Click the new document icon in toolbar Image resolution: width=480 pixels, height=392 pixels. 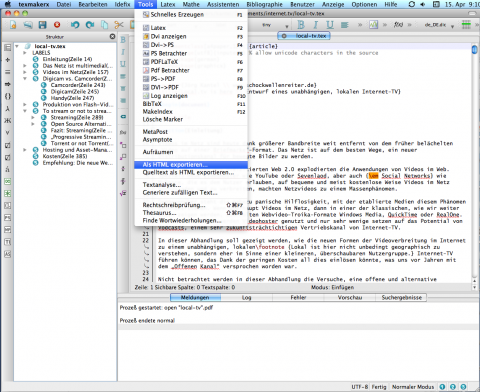point(13,25)
